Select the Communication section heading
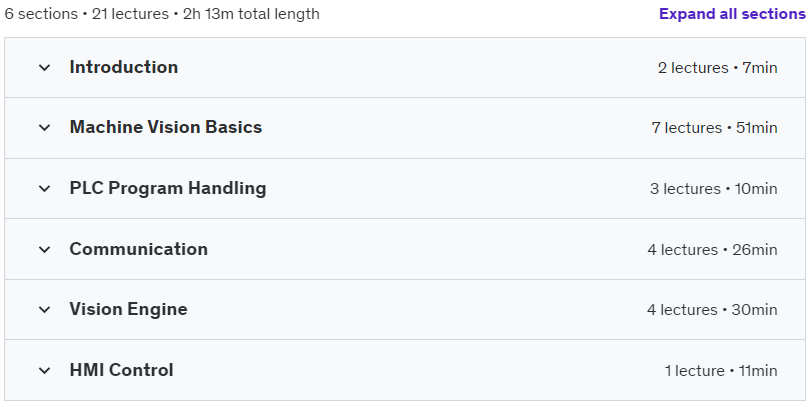 (139, 249)
